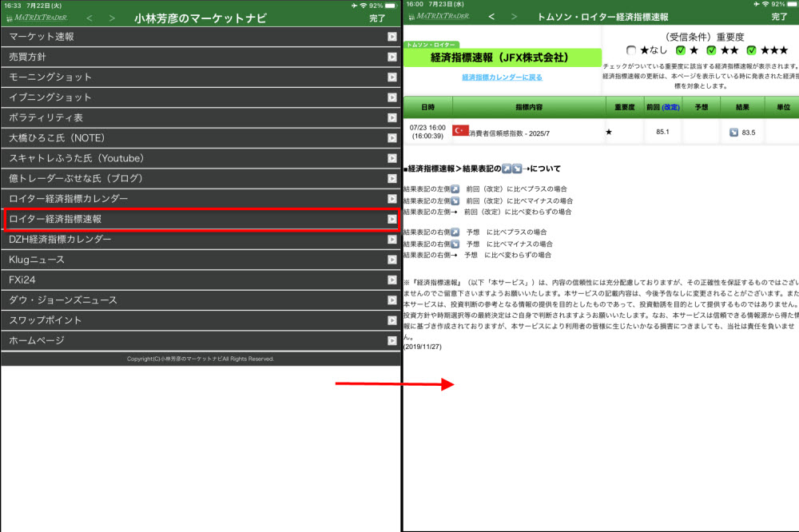
Task: Tap the Turkey flag icon in the indicator row
Action: (461, 130)
